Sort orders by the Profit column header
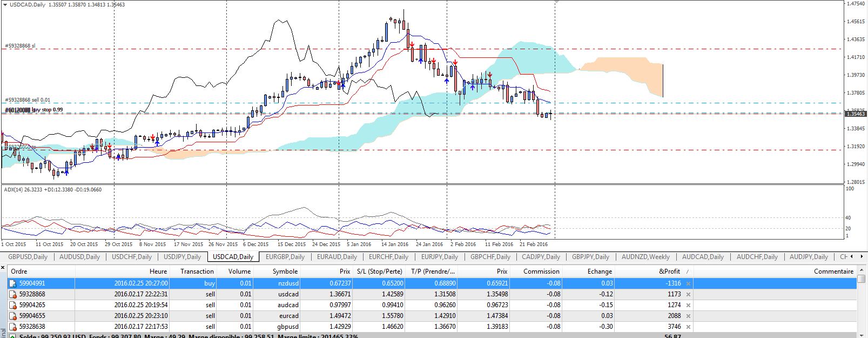 (x=669, y=271)
